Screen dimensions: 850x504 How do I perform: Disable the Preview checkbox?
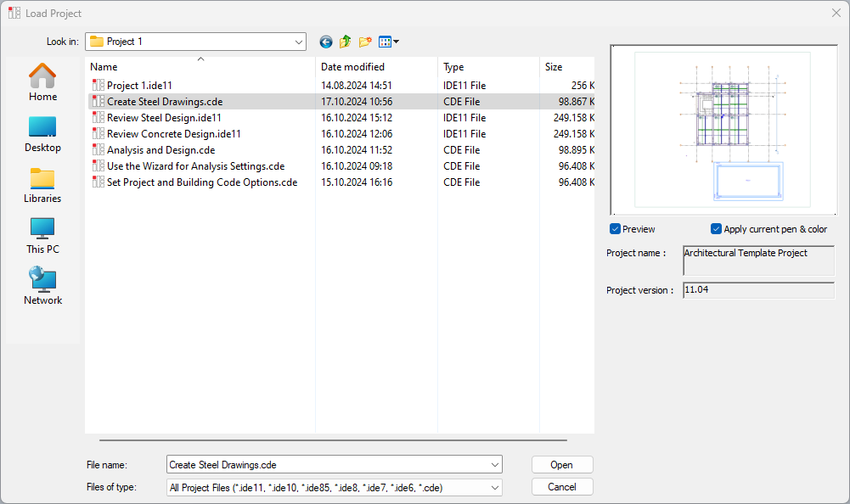click(616, 229)
